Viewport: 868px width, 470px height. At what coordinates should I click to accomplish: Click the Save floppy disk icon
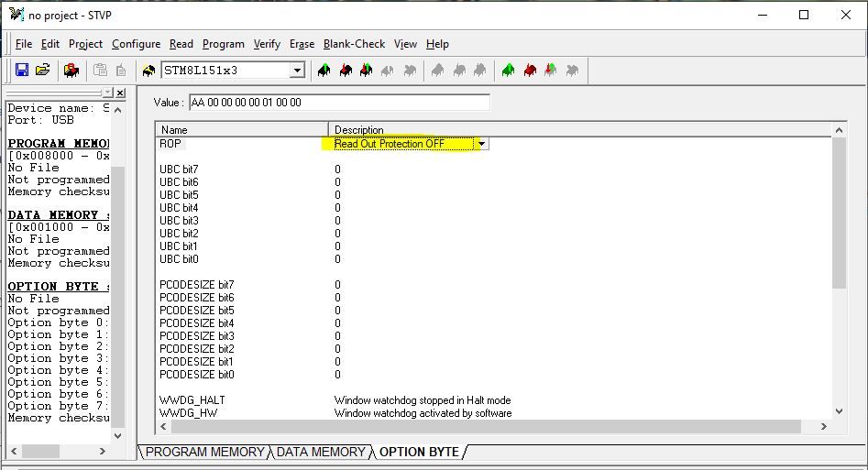22,71
